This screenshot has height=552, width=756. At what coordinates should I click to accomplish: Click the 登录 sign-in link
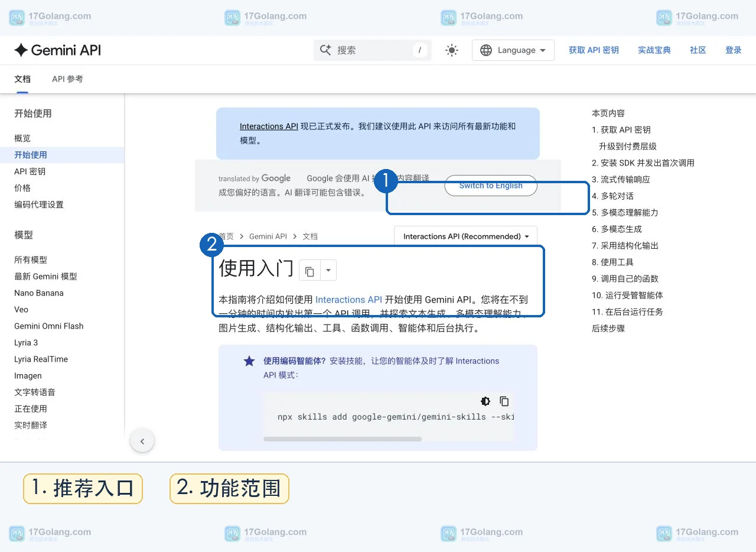(x=734, y=50)
